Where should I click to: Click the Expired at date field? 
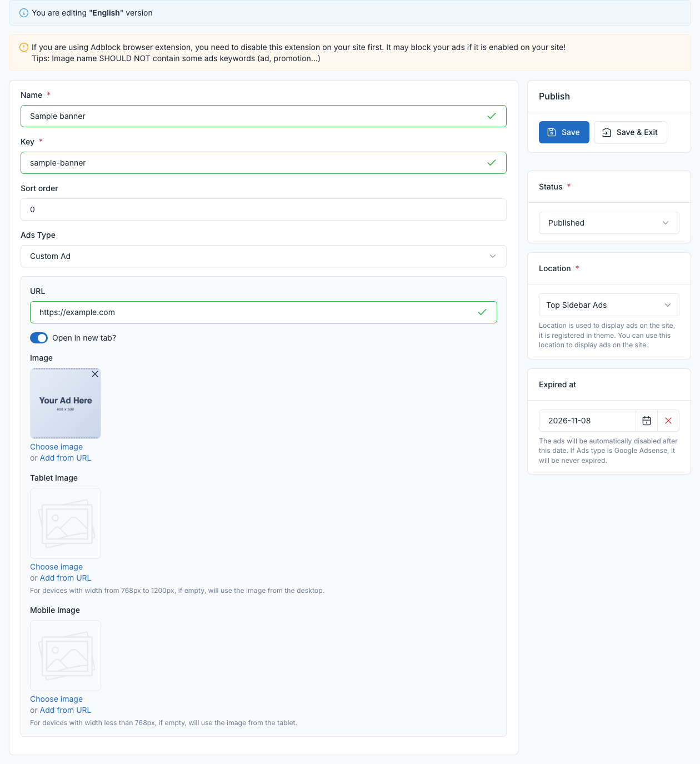coord(587,421)
